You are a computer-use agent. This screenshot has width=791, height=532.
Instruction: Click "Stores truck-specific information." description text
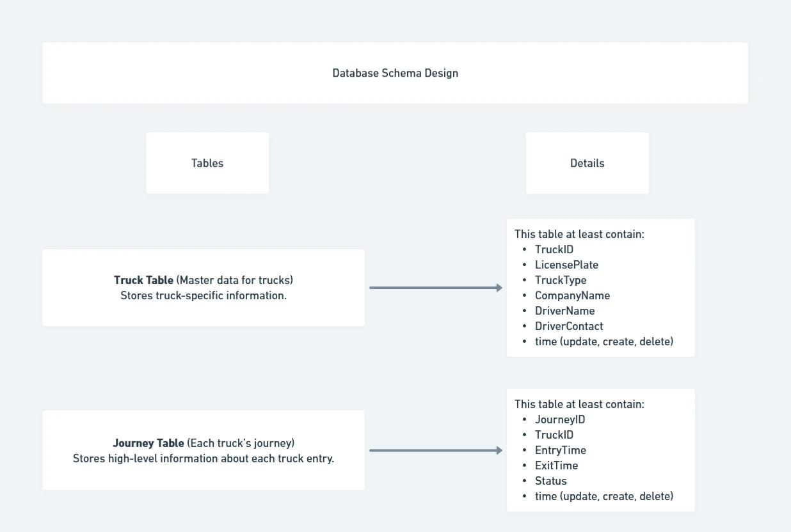pyautogui.click(x=204, y=295)
